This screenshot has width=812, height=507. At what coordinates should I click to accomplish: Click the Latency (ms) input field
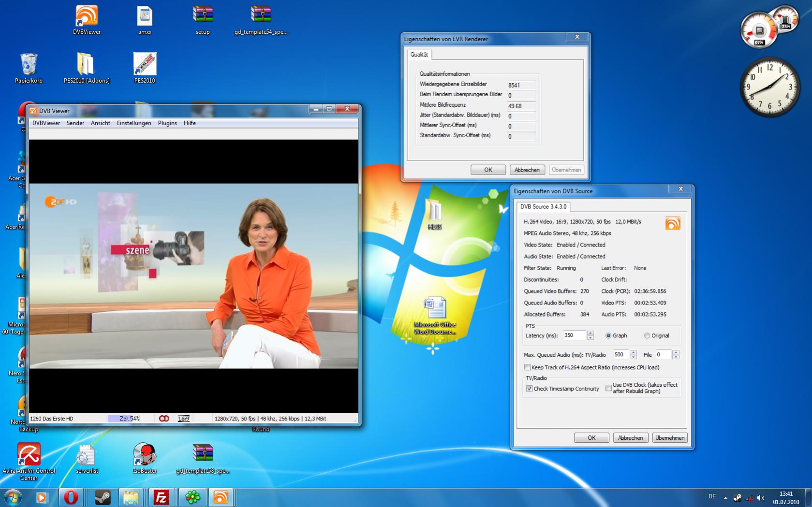coord(574,335)
